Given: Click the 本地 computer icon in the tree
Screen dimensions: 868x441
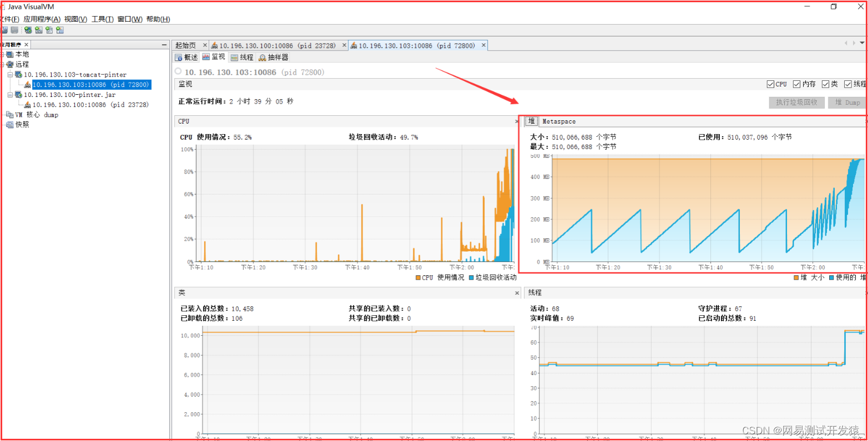Looking at the screenshot, I should tap(9, 54).
